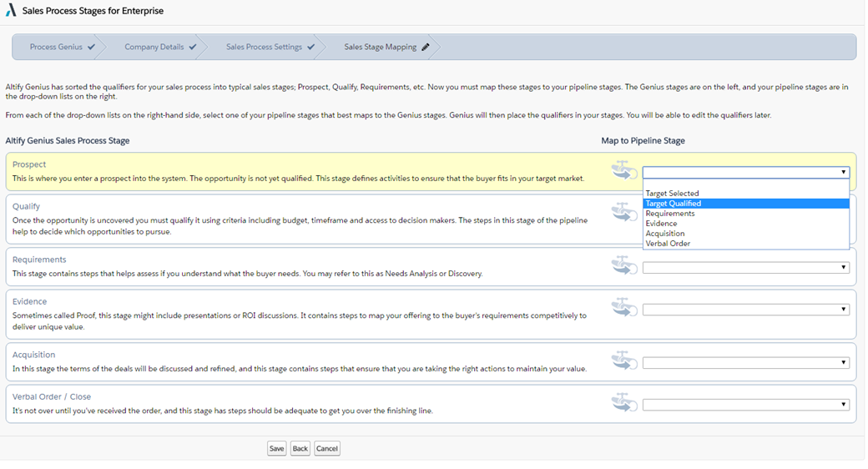Open the Verbal Order / Close stage dropdown
This screenshot has height=469, width=868.
point(745,405)
